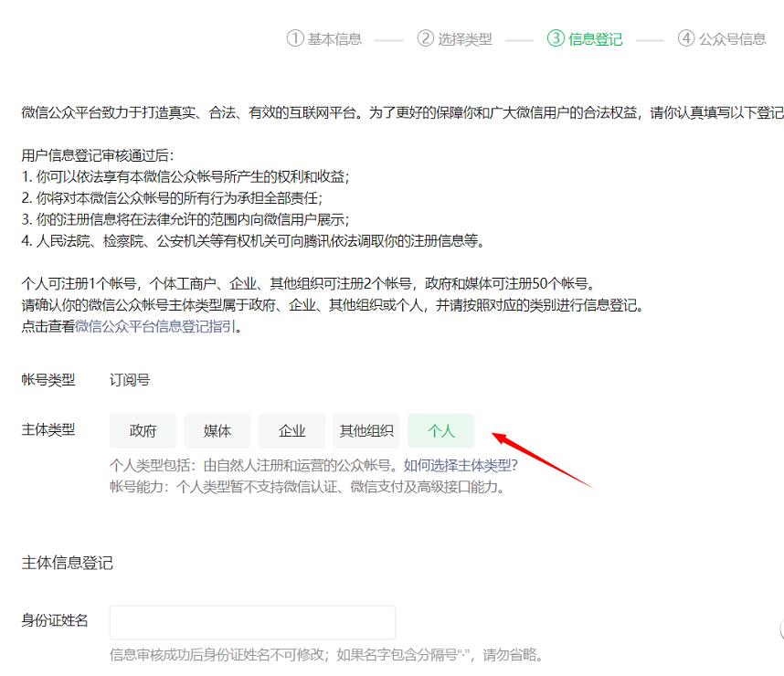Click the highlighted 个人 subject type button
Viewport: 784px width, 676px height.
click(x=441, y=430)
